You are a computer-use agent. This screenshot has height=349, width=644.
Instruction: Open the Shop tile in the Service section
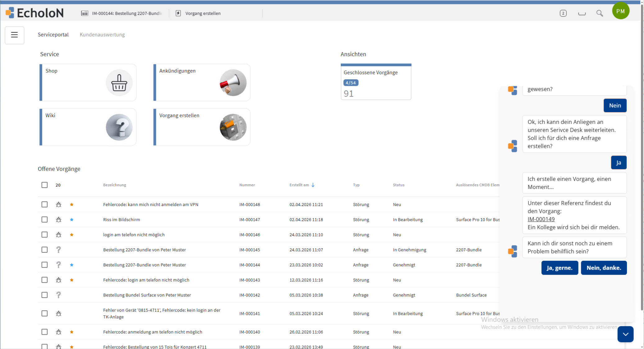pyautogui.click(x=88, y=82)
